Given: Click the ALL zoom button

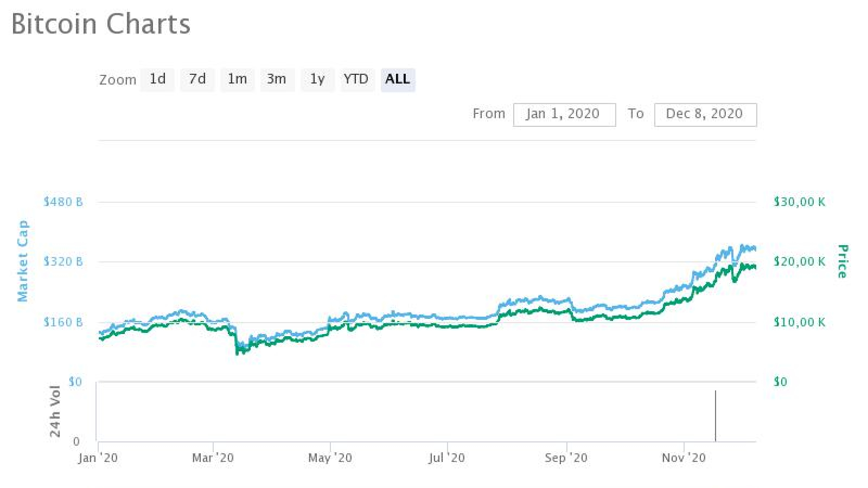Looking at the screenshot, I should 398,80.
